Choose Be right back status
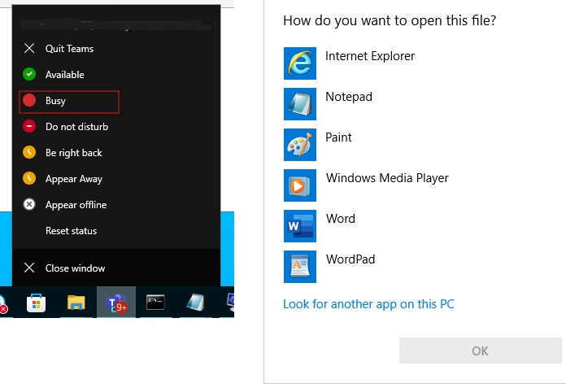The image size is (566, 392). tap(116, 153)
